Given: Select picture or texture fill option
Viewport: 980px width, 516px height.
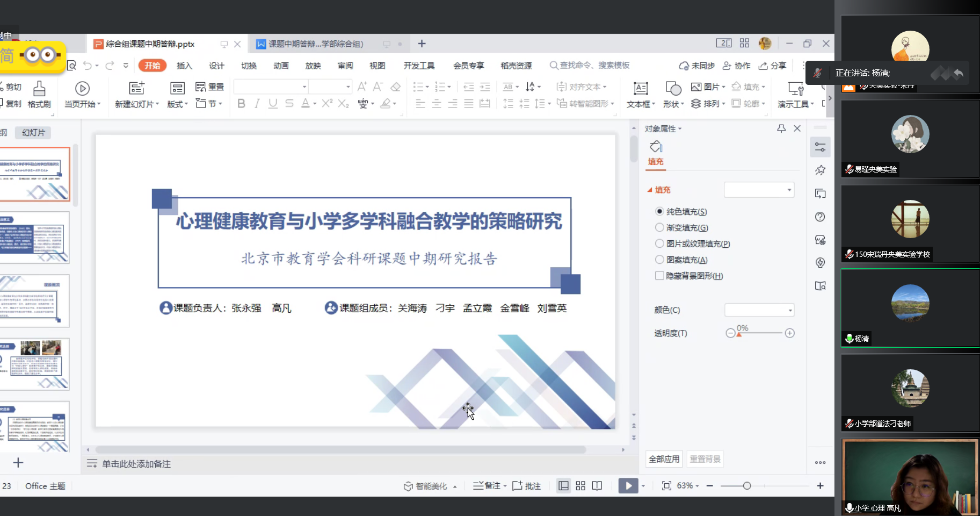Looking at the screenshot, I should pos(659,244).
